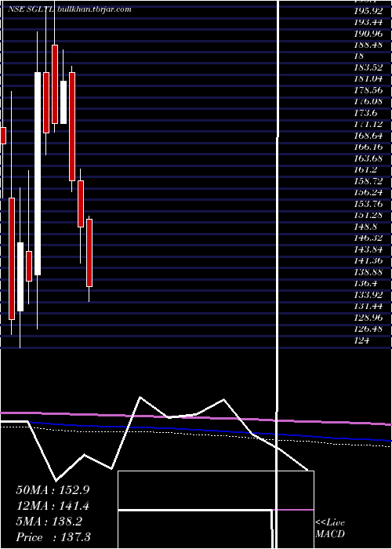
Task: Click the 163.68 price axis label
Action: 368,158
